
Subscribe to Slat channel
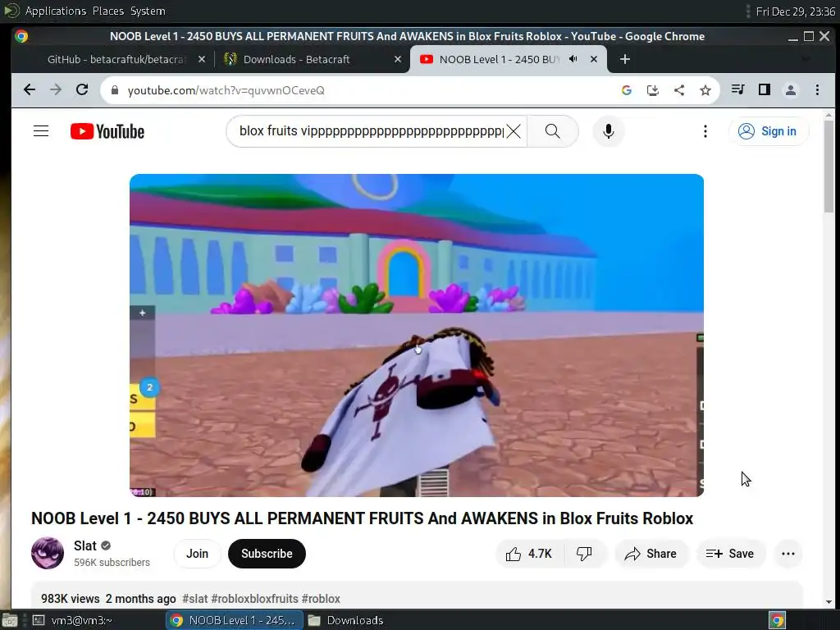[x=267, y=554]
